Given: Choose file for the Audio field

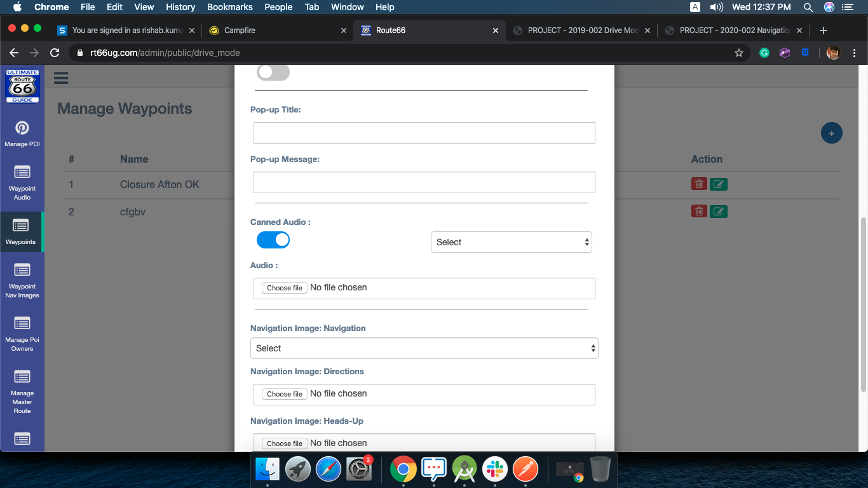Looking at the screenshot, I should point(284,288).
